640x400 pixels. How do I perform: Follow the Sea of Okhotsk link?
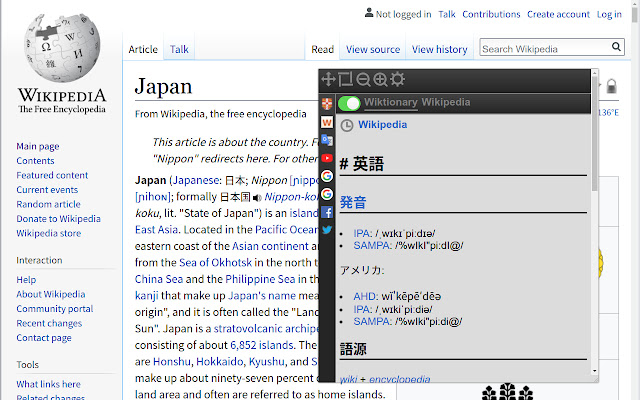coord(216,262)
